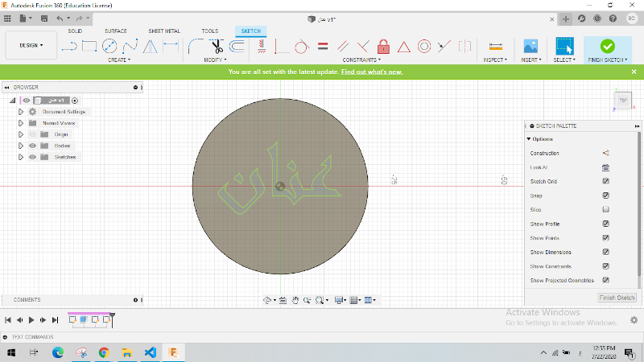
Task: Switch to the SHEET METAL tab
Action: coord(164,31)
